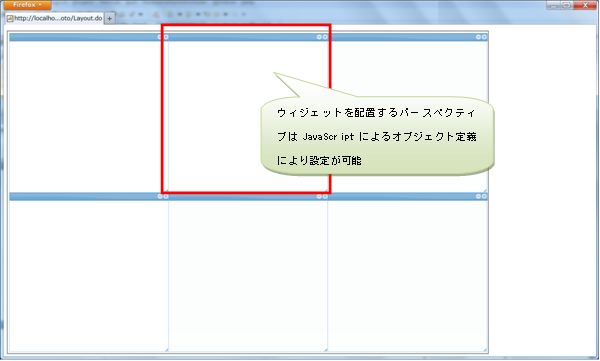Click the resize grip of the bottom-middle panel

tap(326, 350)
